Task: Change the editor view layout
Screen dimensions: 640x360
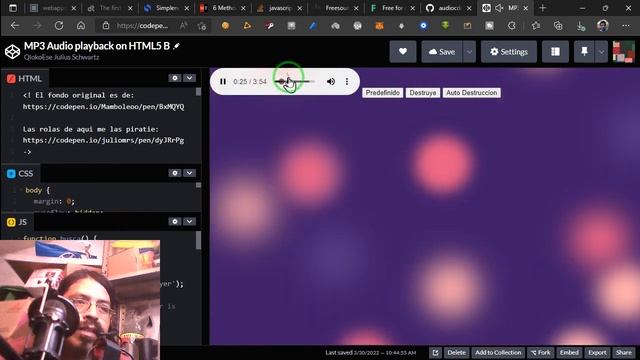Action: click(555, 51)
